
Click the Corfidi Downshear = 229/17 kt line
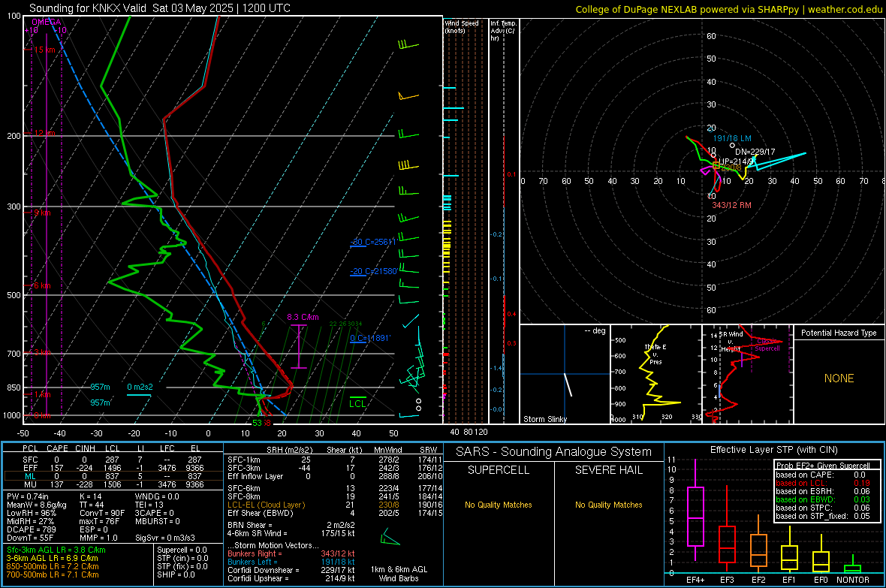[x=291, y=570]
